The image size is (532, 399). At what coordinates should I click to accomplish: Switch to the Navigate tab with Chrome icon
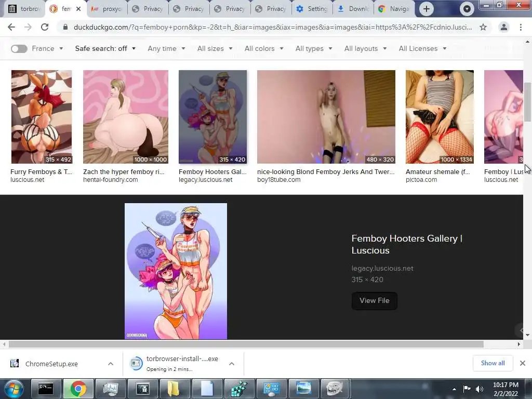pos(394,9)
